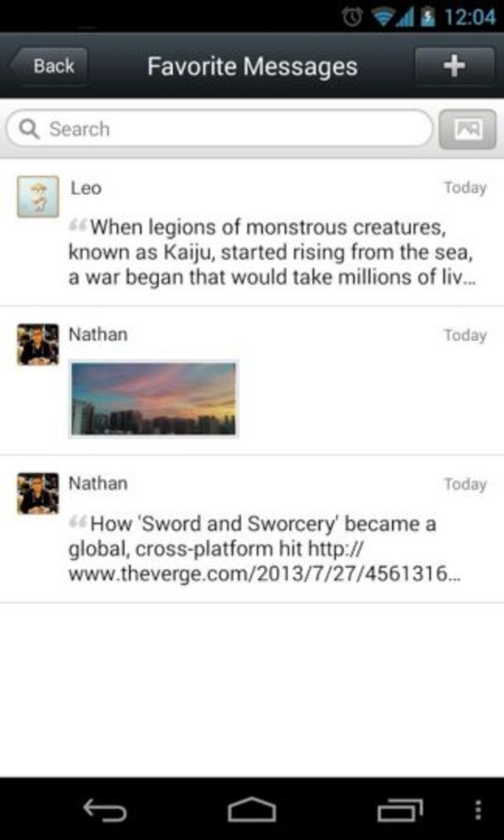Image resolution: width=504 pixels, height=840 pixels.
Task: Focus the Search input field
Action: tap(219, 129)
